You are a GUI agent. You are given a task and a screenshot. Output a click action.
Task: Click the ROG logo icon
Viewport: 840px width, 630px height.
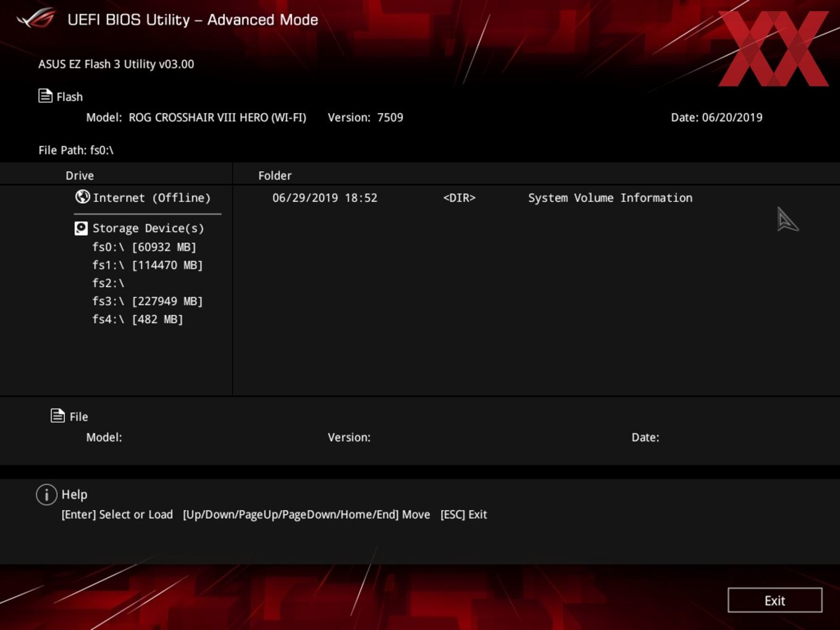click(x=36, y=19)
